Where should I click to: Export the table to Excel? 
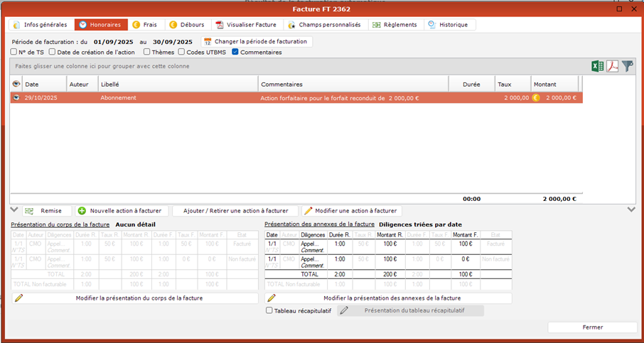coord(598,66)
